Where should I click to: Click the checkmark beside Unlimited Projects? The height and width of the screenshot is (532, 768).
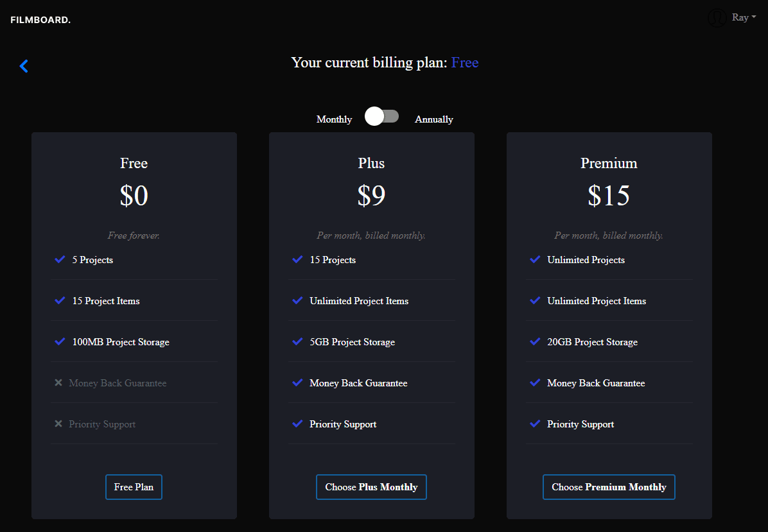point(535,259)
